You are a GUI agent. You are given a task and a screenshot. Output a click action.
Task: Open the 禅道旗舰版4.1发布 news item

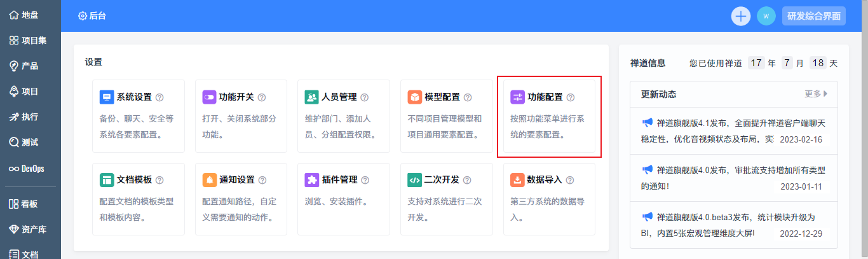coord(733,131)
